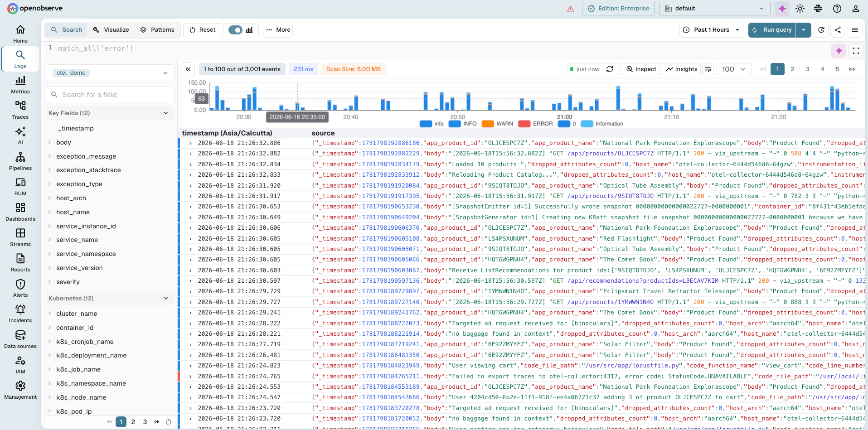Open Alerts from the sidebar

point(20,288)
